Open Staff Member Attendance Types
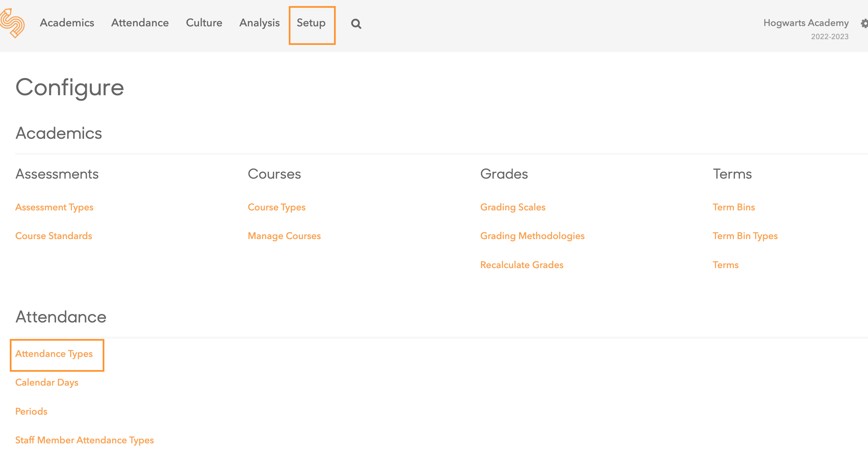The image size is (868, 470). [x=84, y=440]
